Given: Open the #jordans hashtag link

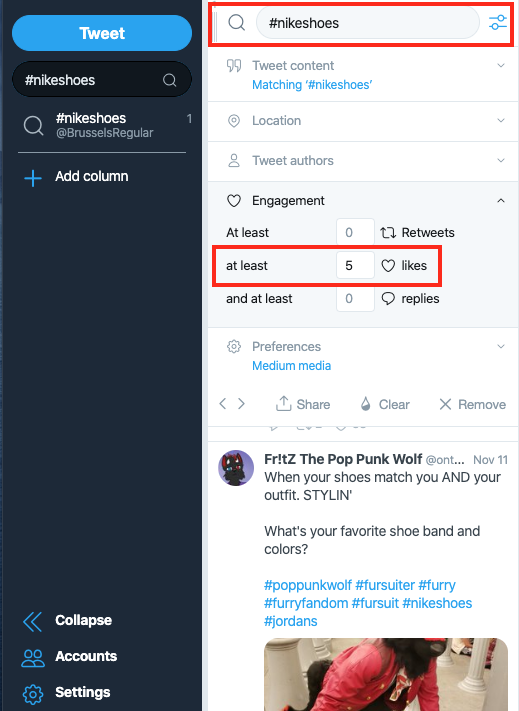Looking at the screenshot, I should pos(291,621).
